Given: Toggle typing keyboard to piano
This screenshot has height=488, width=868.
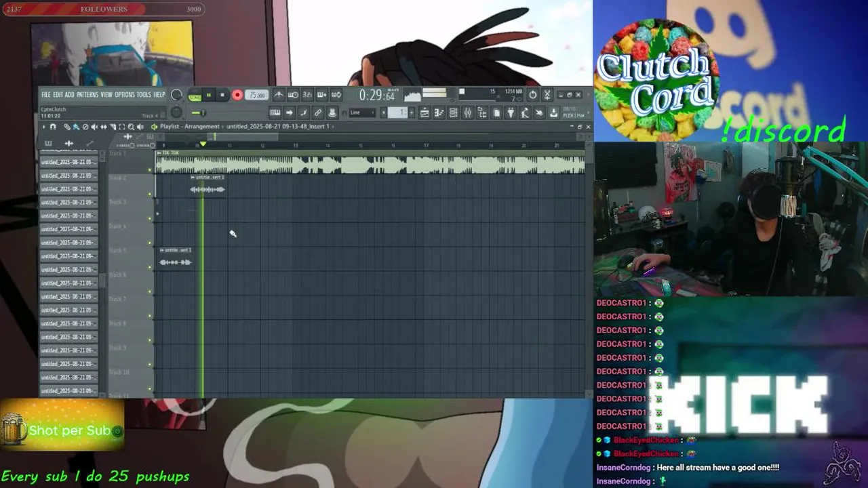Looking at the screenshot, I should pyautogui.click(x=275, y=113).
